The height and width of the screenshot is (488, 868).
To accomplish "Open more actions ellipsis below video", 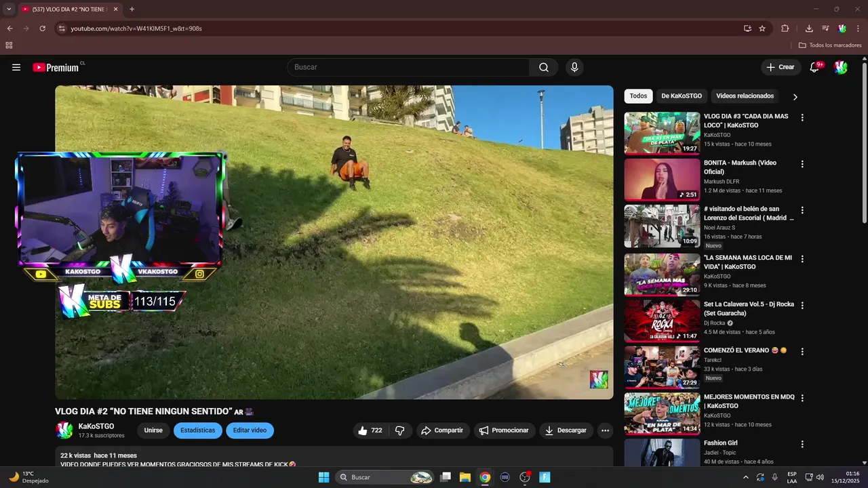I will (x=605, y=430).
